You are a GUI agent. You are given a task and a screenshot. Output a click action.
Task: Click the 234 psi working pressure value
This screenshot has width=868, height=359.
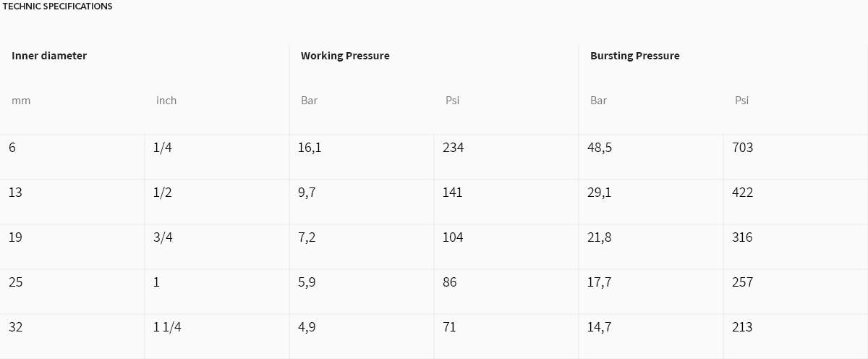453,148
